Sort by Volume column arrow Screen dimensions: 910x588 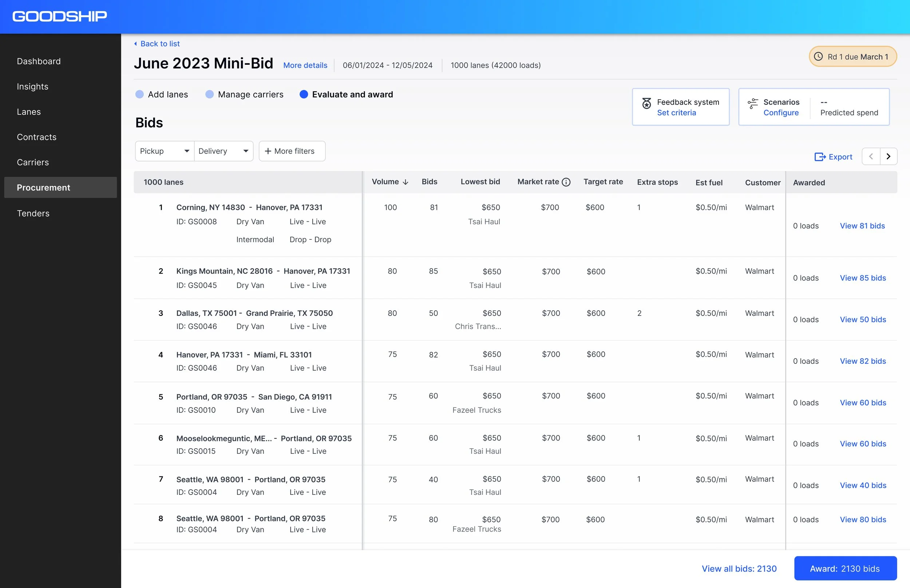point(405,182)
